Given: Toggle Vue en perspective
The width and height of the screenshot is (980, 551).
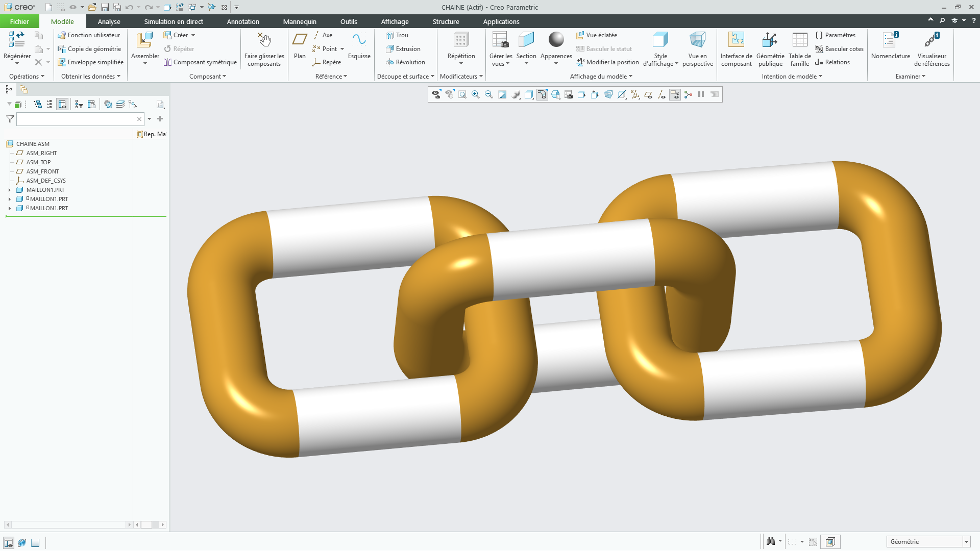Looking at the screenshot, I should coord(697,49).
